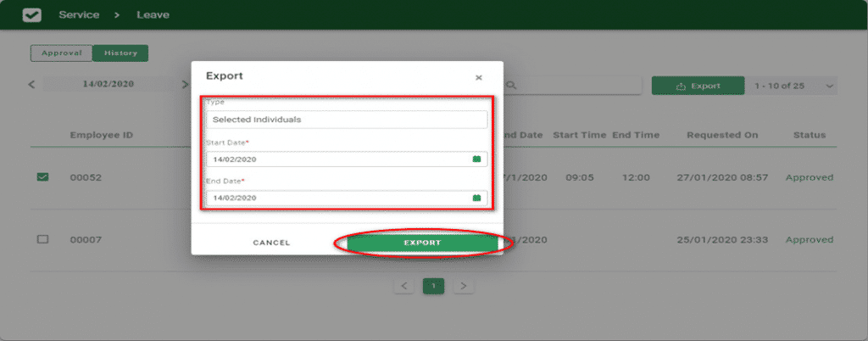The image size is (868, 341).
Task: Uncheck the checkbox for employee 00052
Action: tap(43, 177)
